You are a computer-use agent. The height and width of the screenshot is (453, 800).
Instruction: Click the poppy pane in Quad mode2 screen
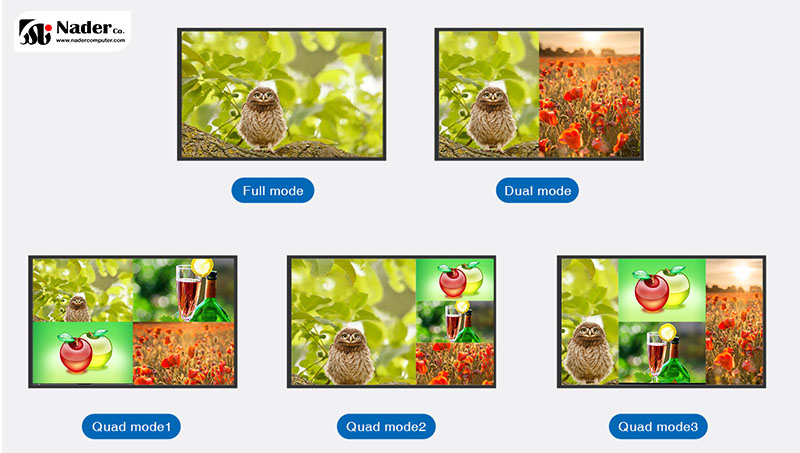pos(455,364)
